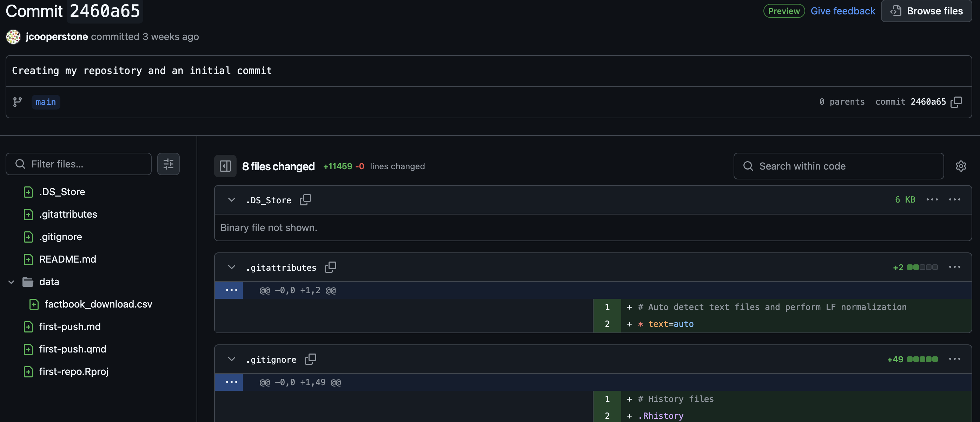The width and height of the screenshot is (980, 422).
Task: Collapse the .gitignore file diff
Action: pyautogui.click(x=231, y=359)
